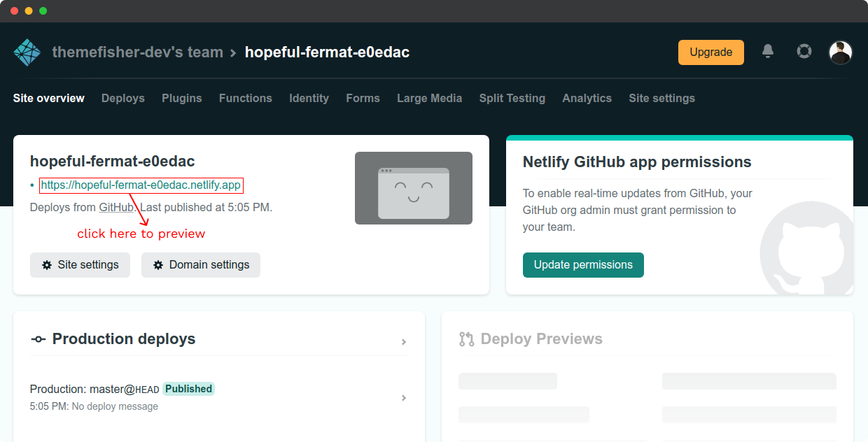Screen dimensions: 868x442
Task: Open the Deploys tab
Action: pyautogui.click(x=123, y=99)
